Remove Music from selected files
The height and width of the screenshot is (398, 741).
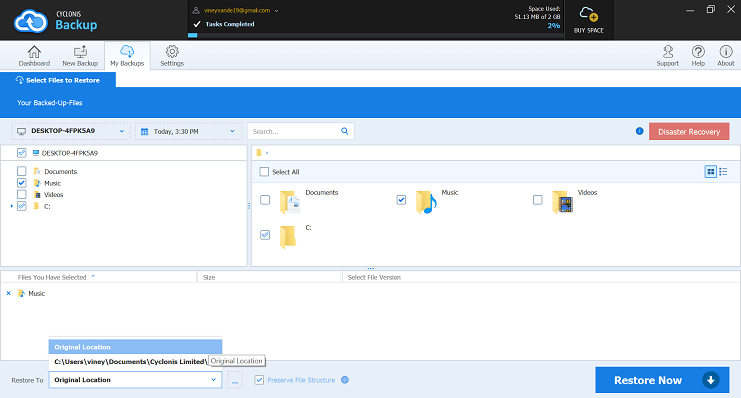coord(9,294)
